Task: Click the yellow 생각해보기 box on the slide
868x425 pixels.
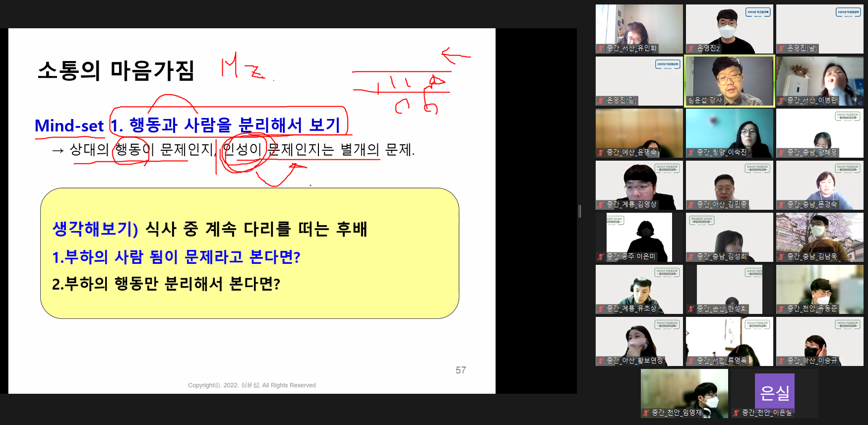Action: (249, 253)
